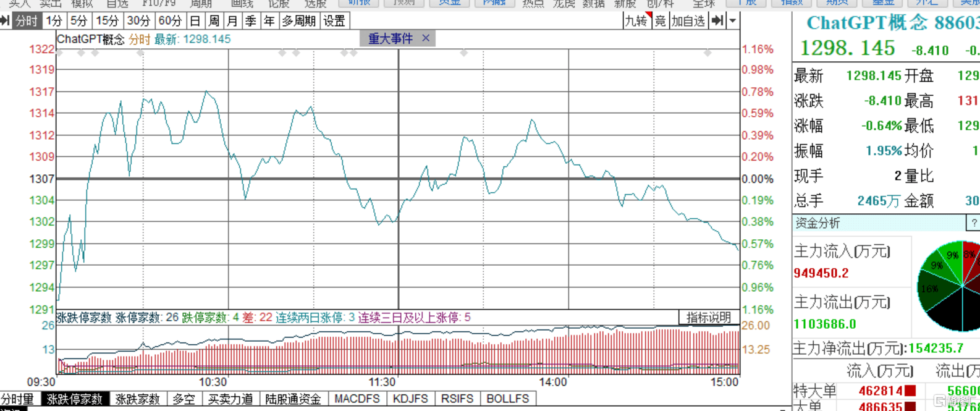The height and width of the screenshot is (411, 980).
Task: Switch to the 1分 period
Action: pos(54,21)
